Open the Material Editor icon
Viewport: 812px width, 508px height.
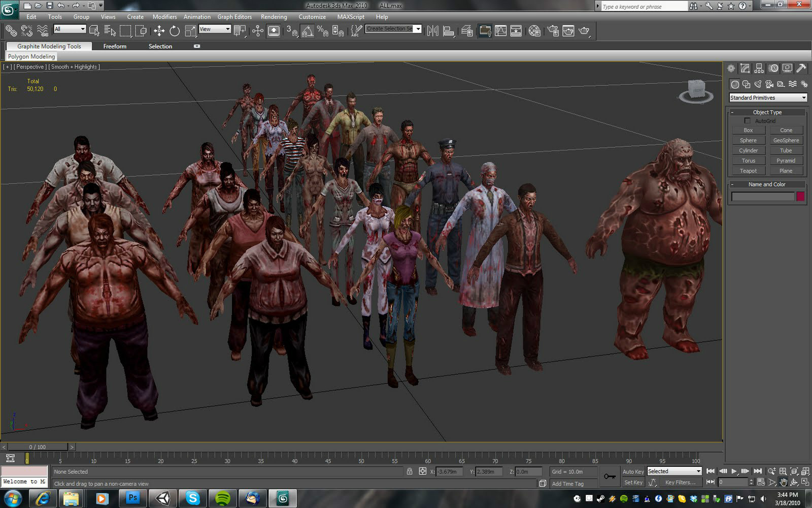(x=534, y=31)
